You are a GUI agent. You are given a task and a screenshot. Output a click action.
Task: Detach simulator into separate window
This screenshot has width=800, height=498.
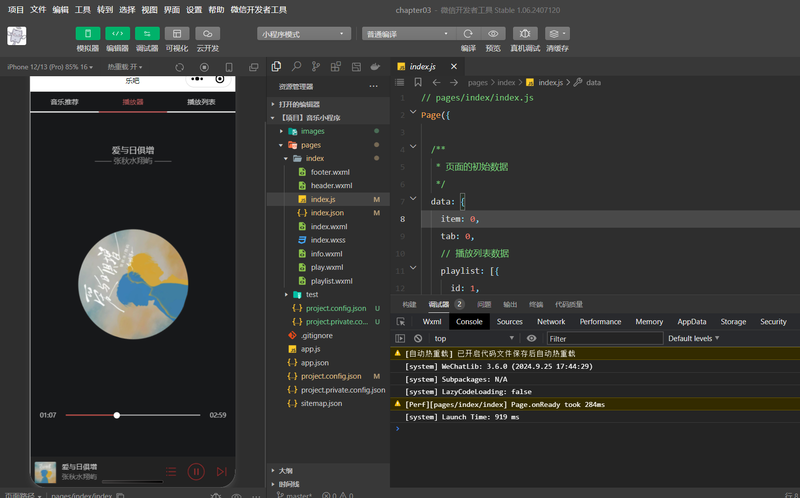coord(254,67)
